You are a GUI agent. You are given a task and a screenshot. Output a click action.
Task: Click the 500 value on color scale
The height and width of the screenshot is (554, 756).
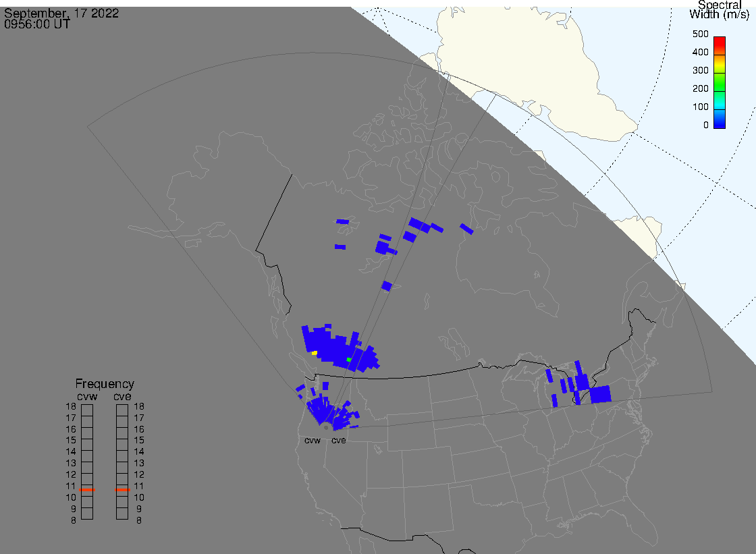tap(700, 34)
